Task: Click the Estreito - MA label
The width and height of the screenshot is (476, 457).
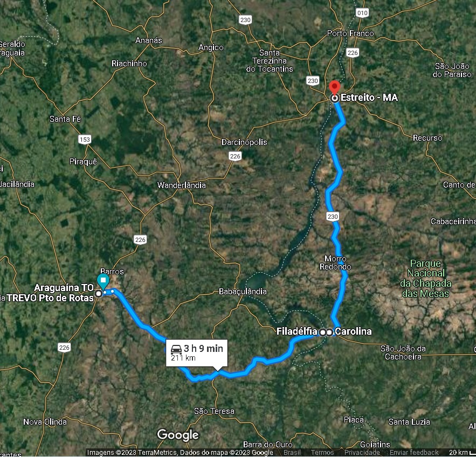Action: (x=369, y=98)
